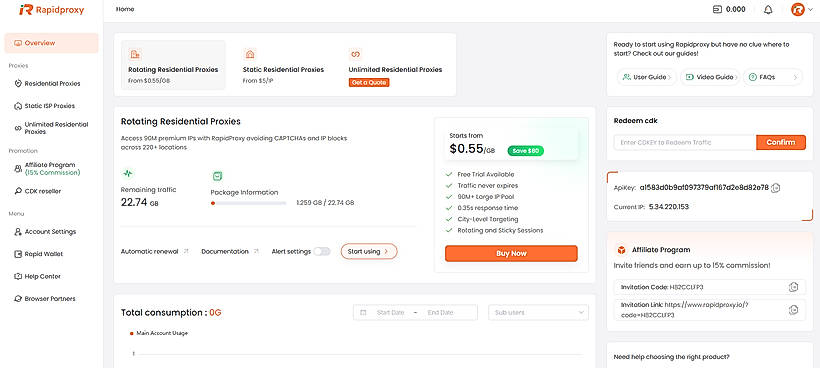Open Overview in sidebar

pyautogui.click(x=51, y=43)
